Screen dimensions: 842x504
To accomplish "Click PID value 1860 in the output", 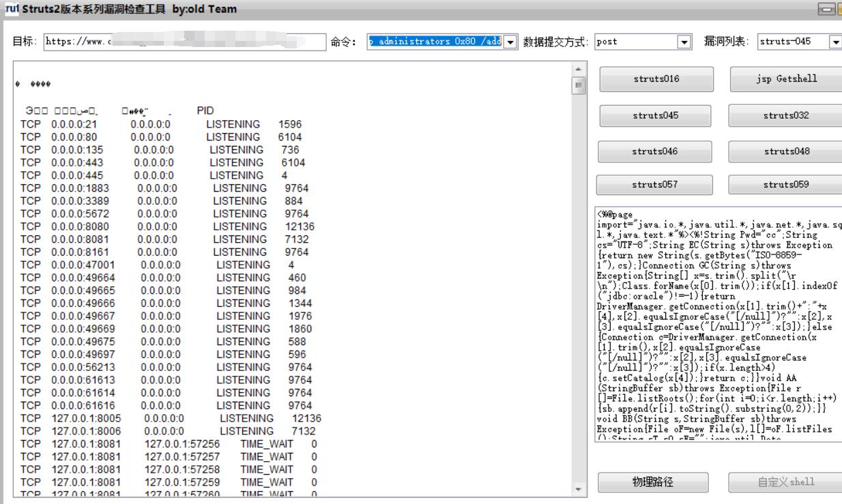I will (300, 329).
